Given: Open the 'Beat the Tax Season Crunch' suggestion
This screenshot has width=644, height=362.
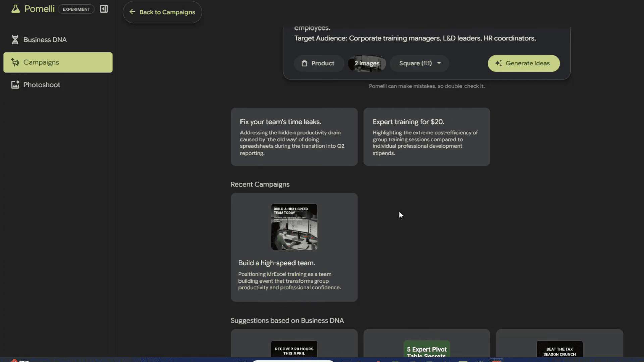Looking at the screenshot, I should point(559,343).
